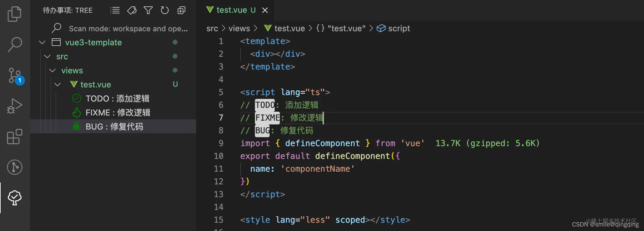This screenshot has width=644, height=231.
Task: Refresh the Todo Tree
Action: coord(165,11)
